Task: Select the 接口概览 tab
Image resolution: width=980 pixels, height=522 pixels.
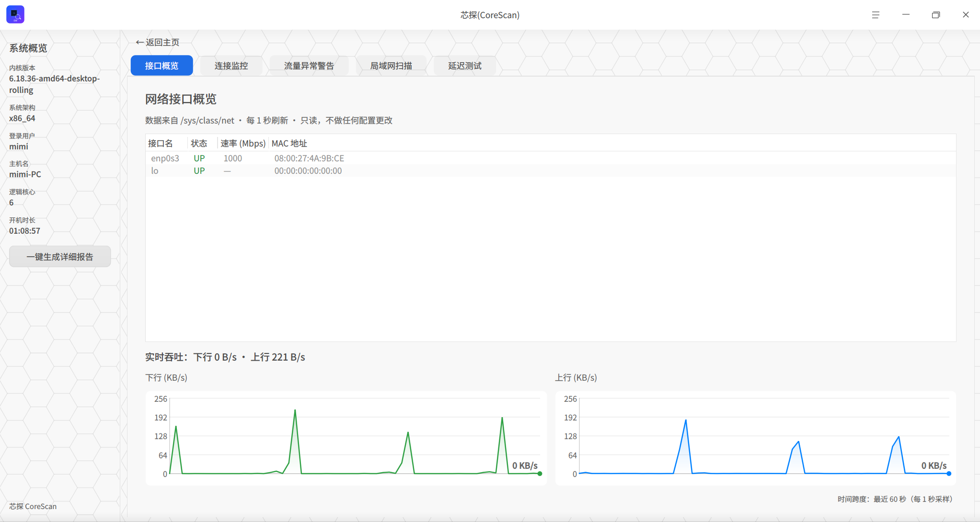Action: (x=161, y=66)
